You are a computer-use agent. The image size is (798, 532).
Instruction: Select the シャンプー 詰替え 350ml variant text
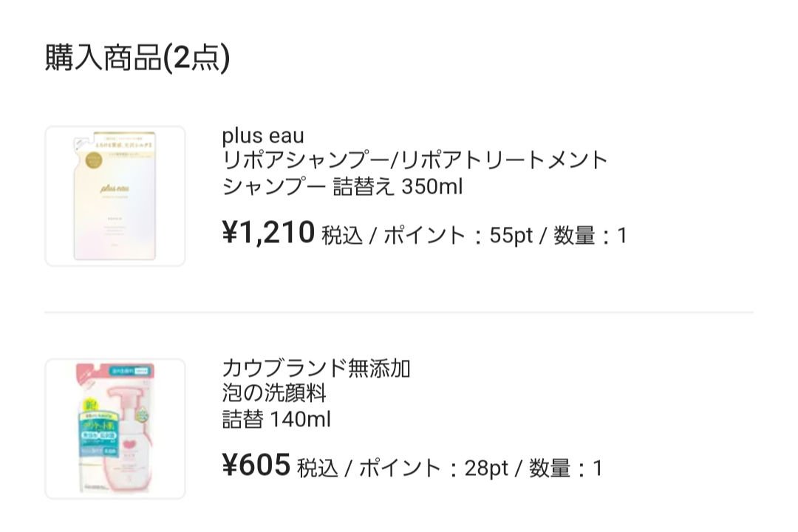tap(341, 187)
